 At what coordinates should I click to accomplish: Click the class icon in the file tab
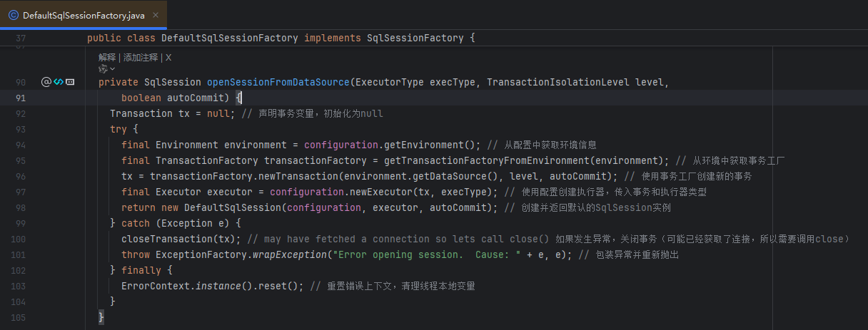point(13,15)
